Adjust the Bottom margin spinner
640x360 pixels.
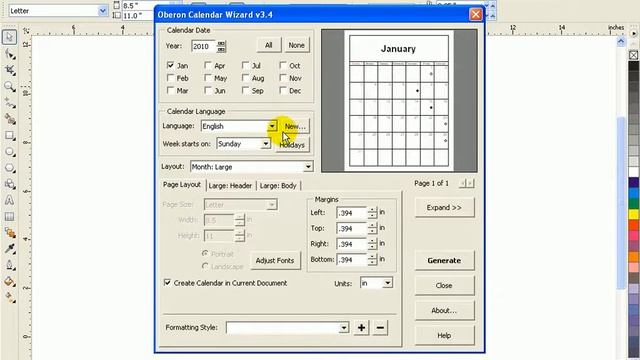point(372,260)
